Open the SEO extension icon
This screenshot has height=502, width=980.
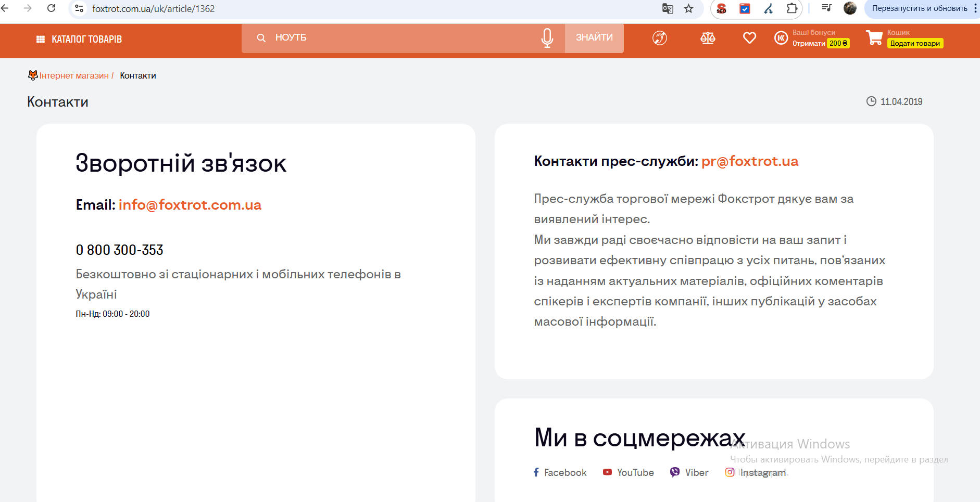pos(721,8)
